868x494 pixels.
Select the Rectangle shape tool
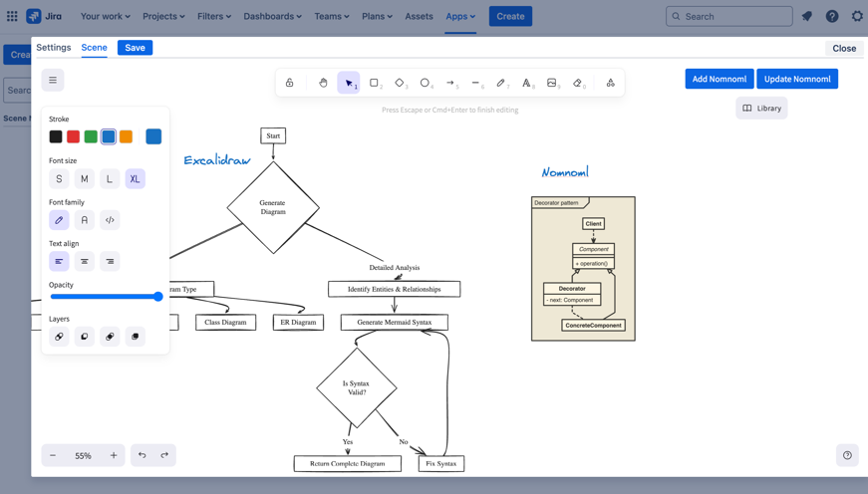coord(375,83)
